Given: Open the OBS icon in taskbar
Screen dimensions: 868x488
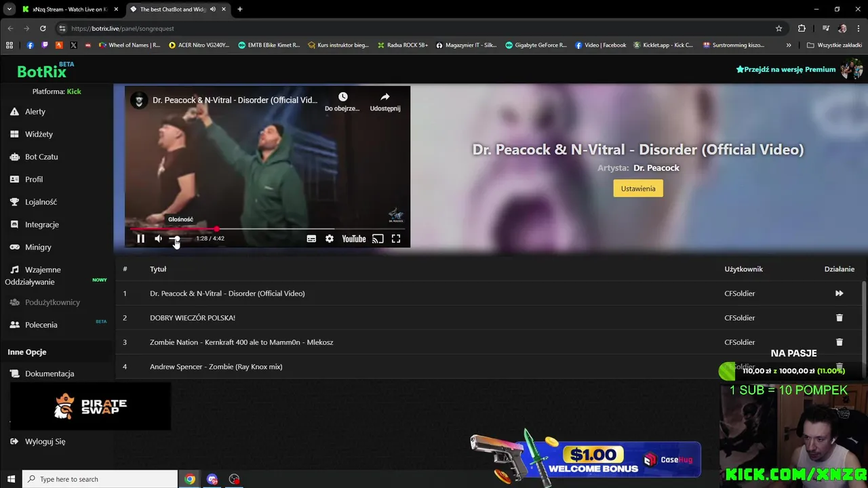Looking at the screenshot, I should 235,479.
